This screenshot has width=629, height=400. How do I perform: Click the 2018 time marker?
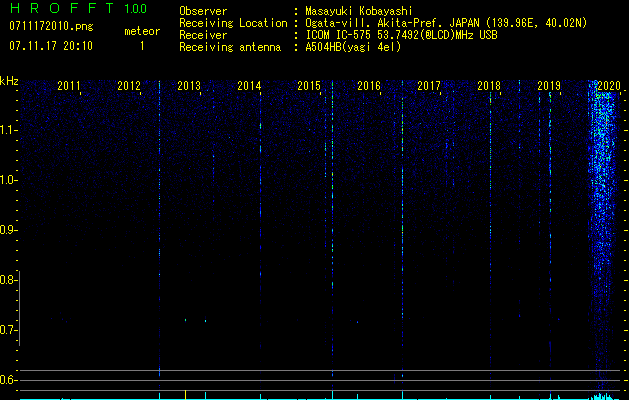click(489, 85)
